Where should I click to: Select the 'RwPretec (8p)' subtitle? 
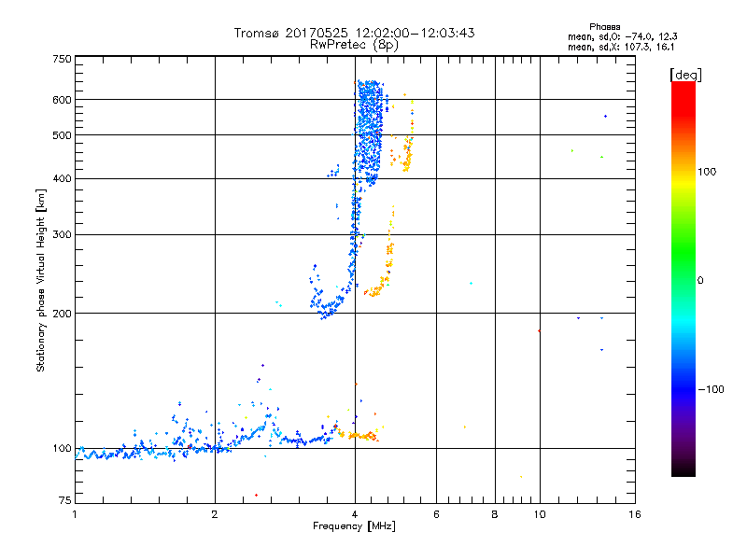[354, 45]
